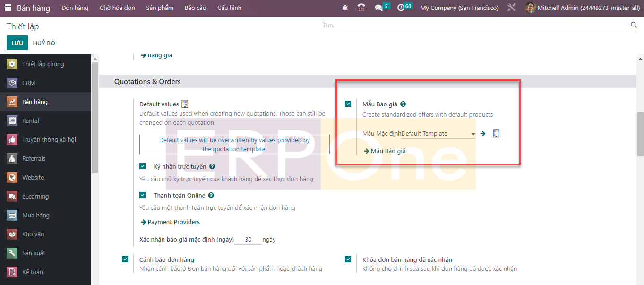Screen dimensions: 644x285
Task: Click the bug debug tools icon
Action: pos(345,8)
